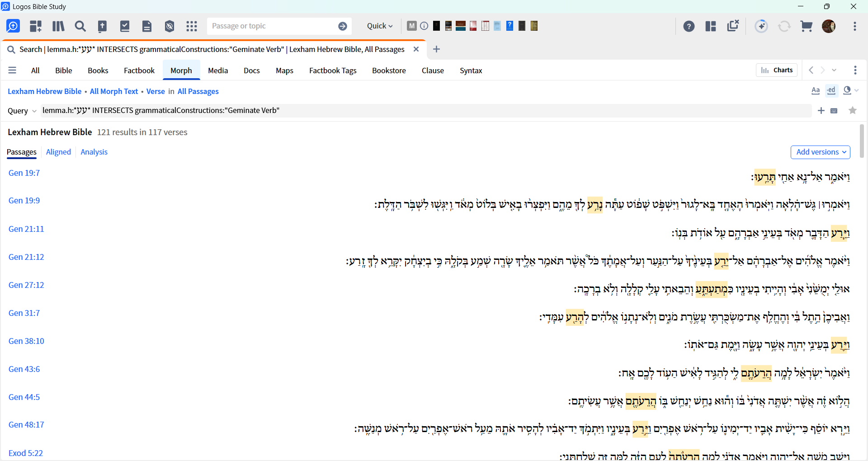Click the gray M shortcut icon
This screenshot has height=461, width=868.
[x=411, y=26]
